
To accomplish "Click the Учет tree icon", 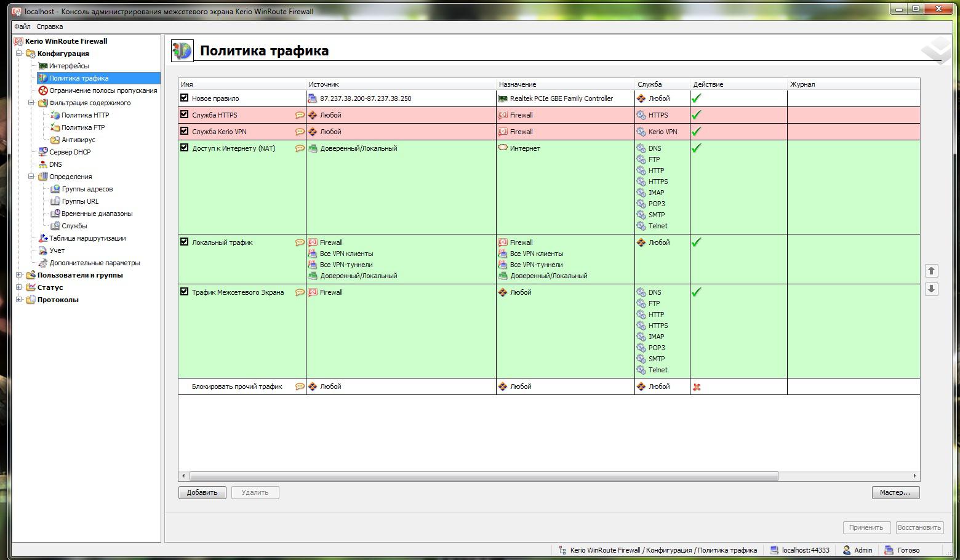I will coord(43,250).
